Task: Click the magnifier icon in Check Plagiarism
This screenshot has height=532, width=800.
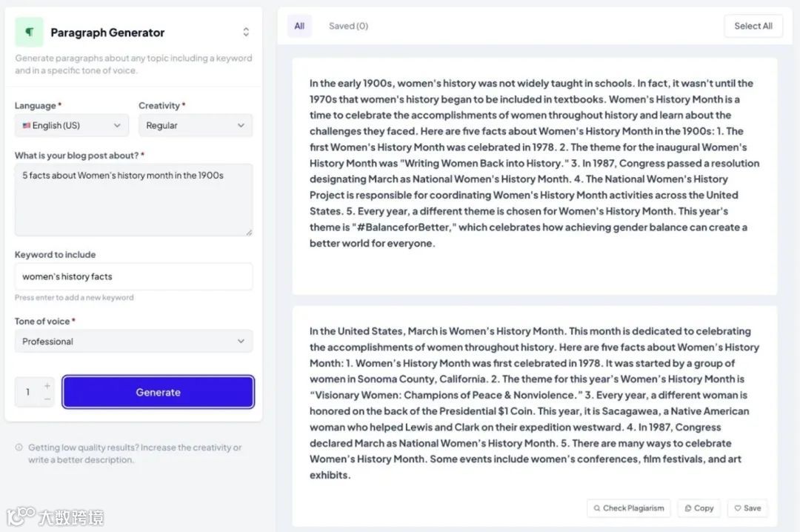Action: click(x=596, y=508)
